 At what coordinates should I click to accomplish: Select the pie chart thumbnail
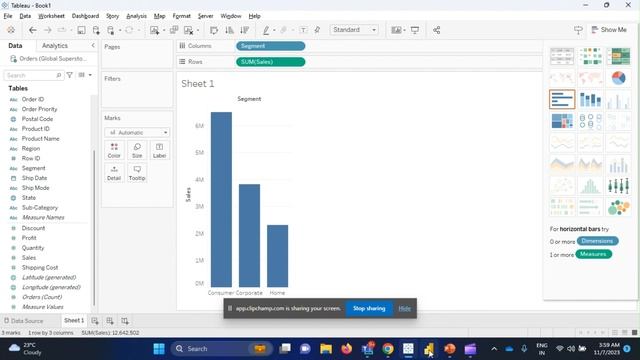618,78
